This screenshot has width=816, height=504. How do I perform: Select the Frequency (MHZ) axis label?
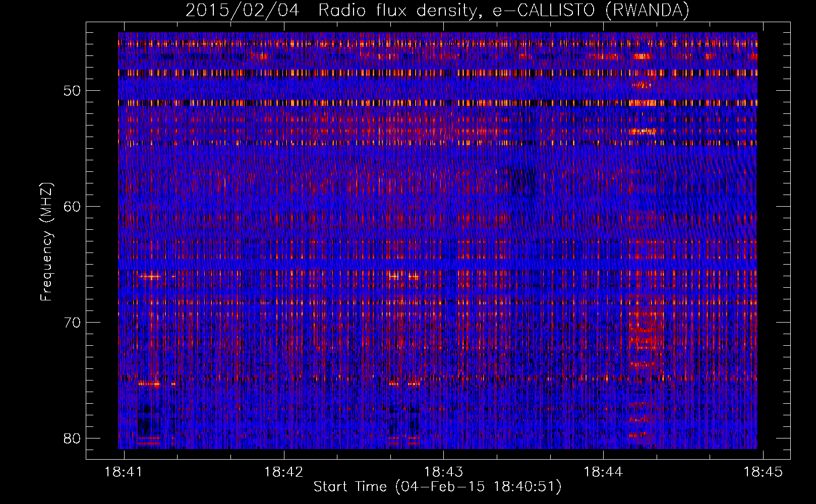pos(46,242)
